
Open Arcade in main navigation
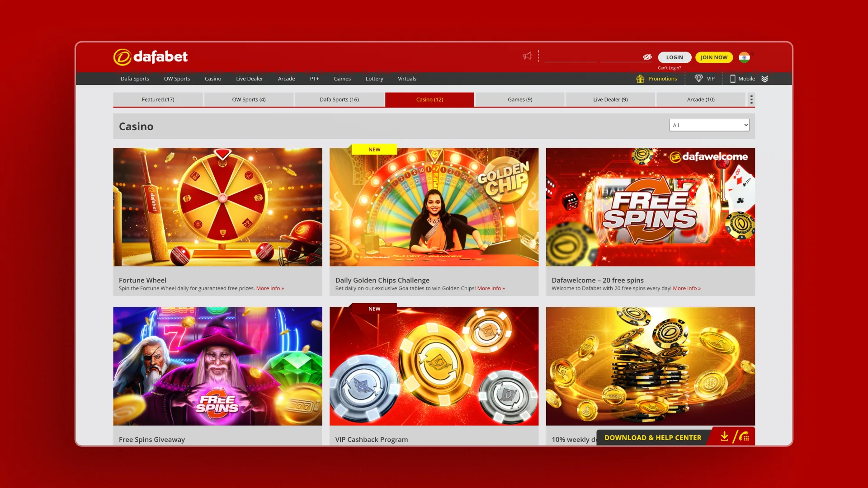click(x=286, y=79)
